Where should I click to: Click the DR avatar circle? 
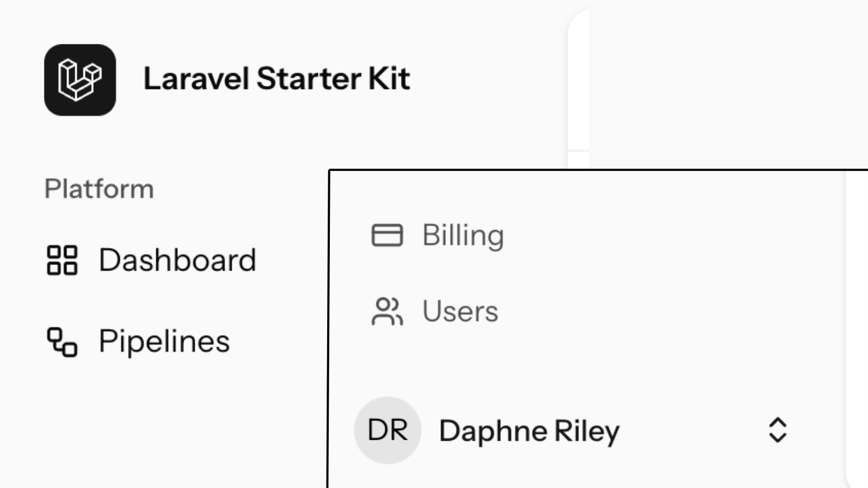387,430
